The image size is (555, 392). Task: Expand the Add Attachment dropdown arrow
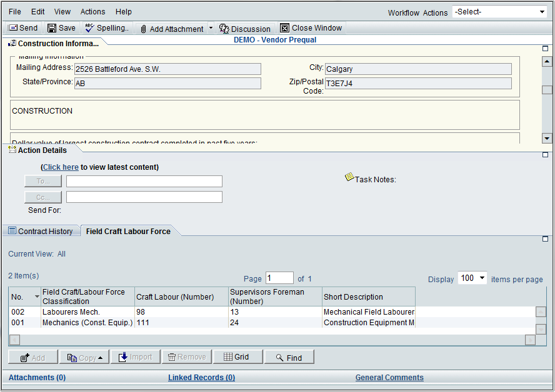point(211,28)
